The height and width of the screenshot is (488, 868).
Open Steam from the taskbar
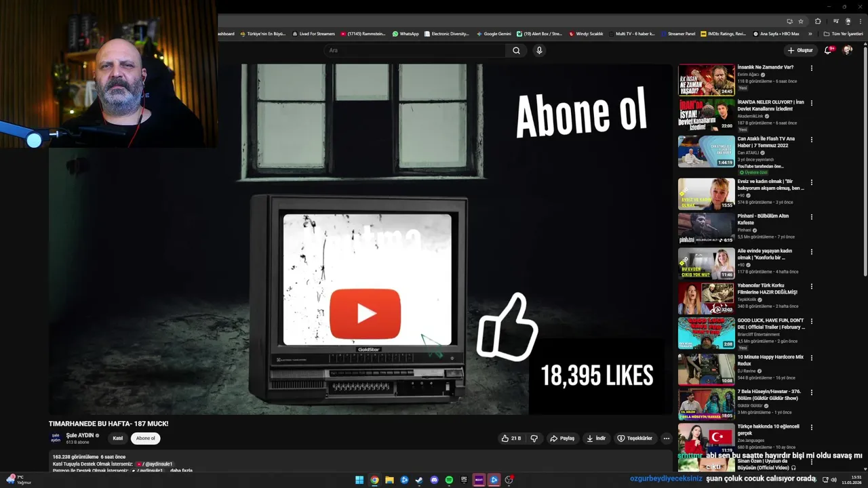pos(419,480)
